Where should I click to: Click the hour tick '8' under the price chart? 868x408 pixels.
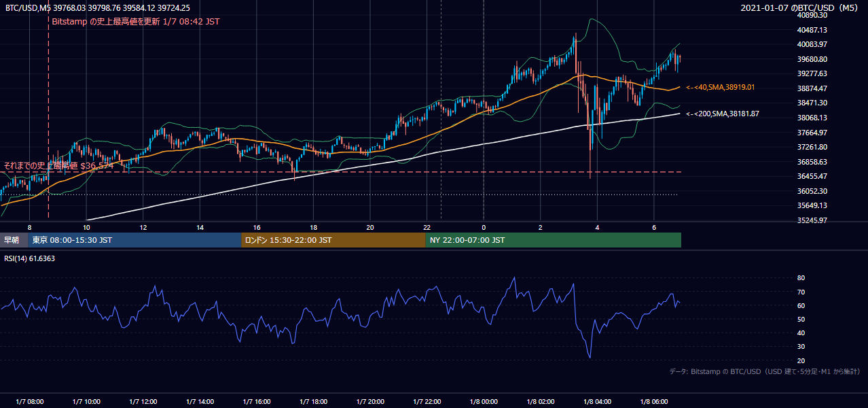29,227
